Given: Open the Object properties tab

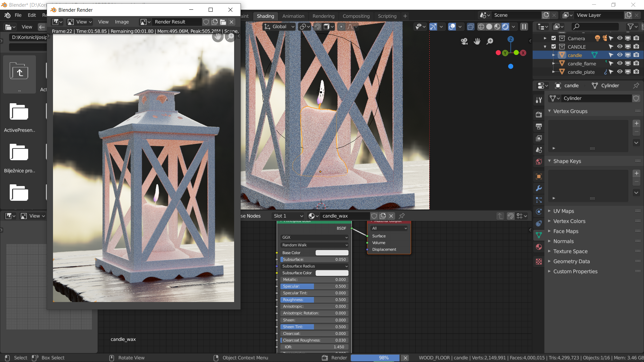Looking at the screenshot, I should point(539,177).
